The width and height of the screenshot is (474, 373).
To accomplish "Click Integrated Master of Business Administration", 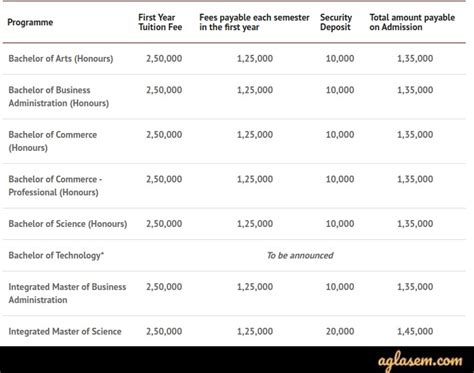I will pos(67,293).
